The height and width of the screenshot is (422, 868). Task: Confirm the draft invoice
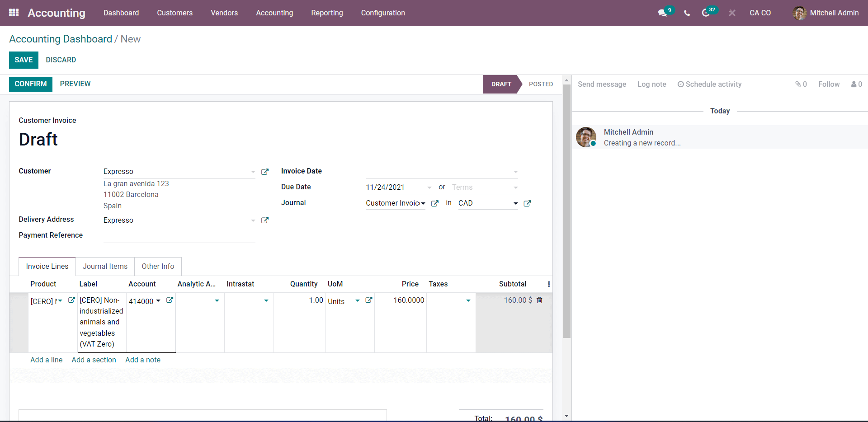tap(31, 84)
